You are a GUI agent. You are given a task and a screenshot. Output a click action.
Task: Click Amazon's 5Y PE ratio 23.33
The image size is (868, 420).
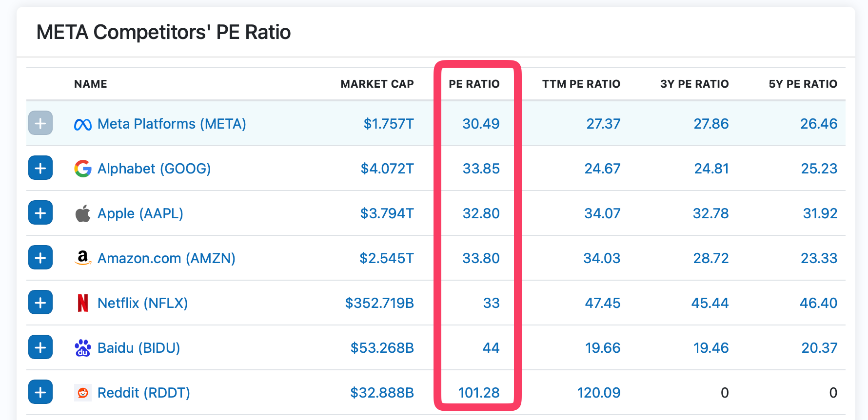point(819,258)
